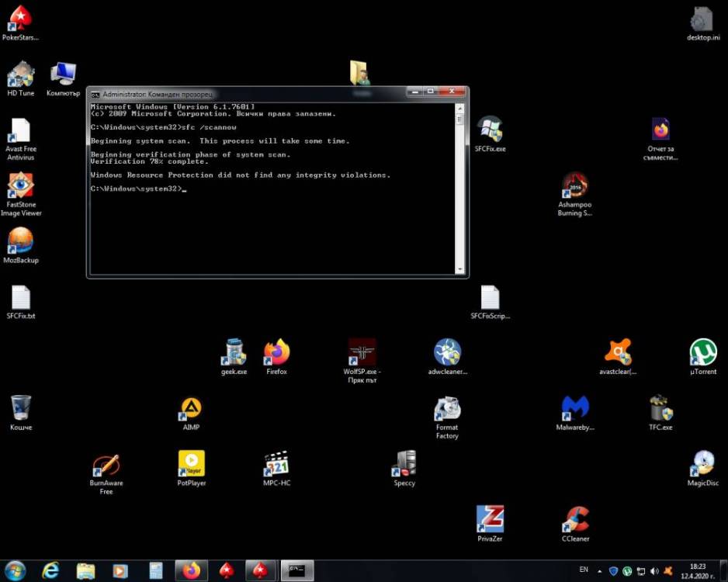Viewport: 728px width, 582px height.
Task: Select the user folder icon behind command window
Action: (x=360, y=73)
